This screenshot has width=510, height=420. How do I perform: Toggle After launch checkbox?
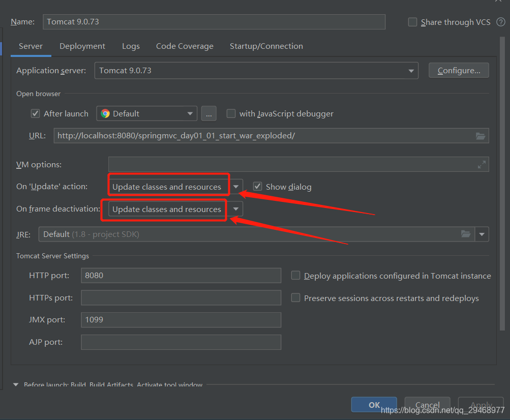coord(35,113)
